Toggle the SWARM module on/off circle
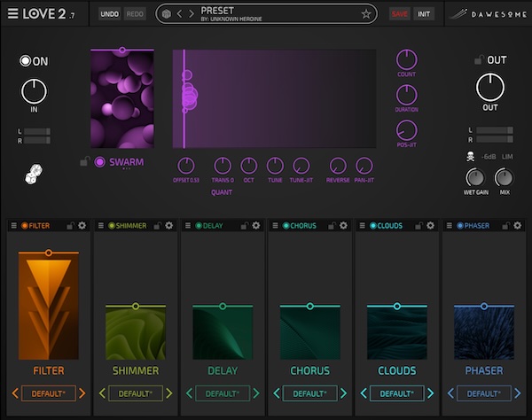The width and height of the screenshot is (532, 420). point(99,162)
